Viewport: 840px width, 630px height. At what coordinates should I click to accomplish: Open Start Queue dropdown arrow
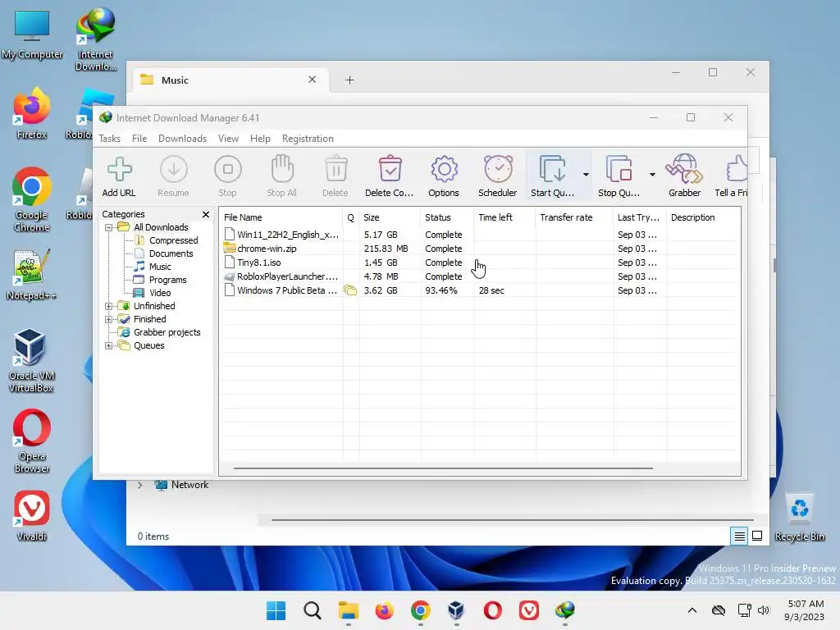(x=586, y=175)
